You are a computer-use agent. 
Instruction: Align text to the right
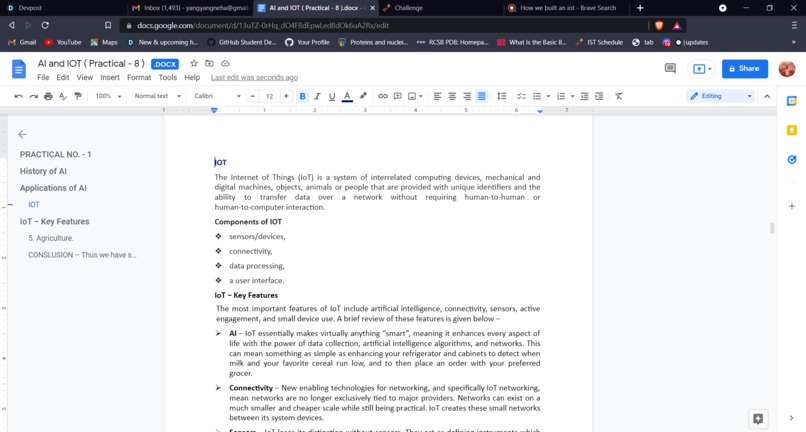click(467, 96)
